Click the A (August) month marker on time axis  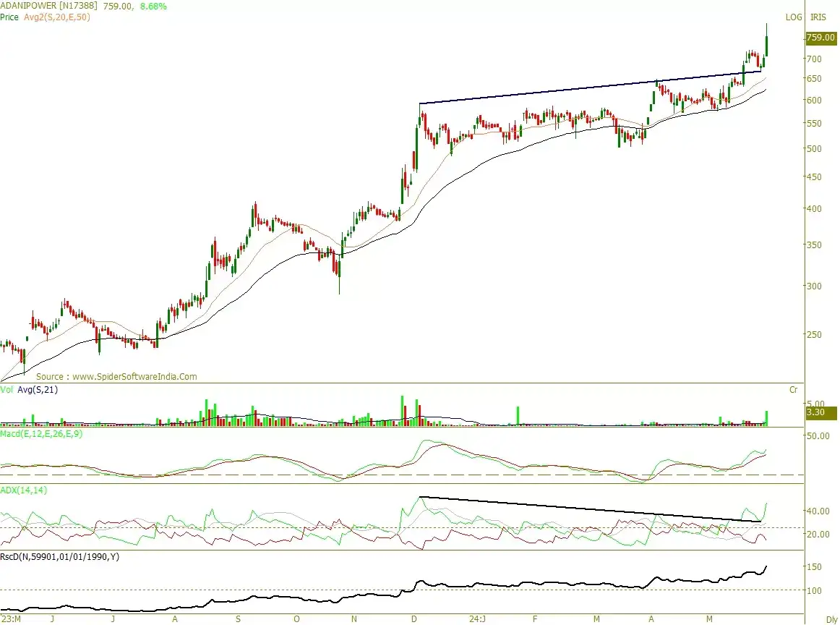click(175, 619)
